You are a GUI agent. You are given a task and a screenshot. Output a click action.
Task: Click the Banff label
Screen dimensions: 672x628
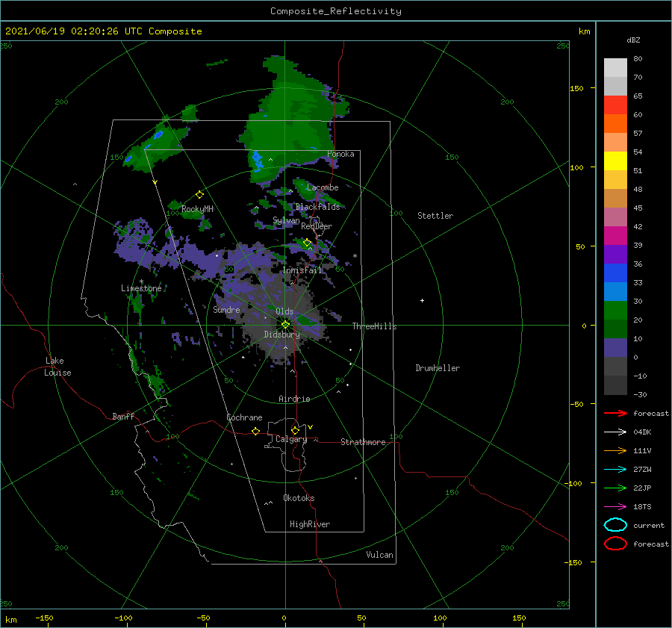(123, 417)
